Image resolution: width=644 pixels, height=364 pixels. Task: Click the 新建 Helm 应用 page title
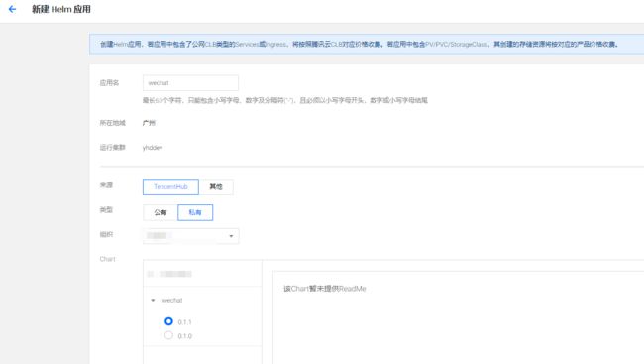click(x=61, y=9)
